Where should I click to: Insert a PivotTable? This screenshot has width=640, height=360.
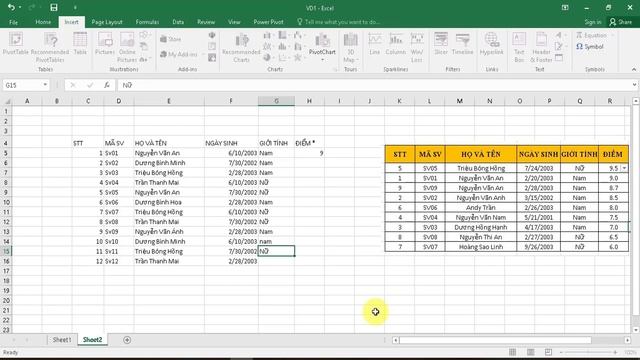pos(16,44)
